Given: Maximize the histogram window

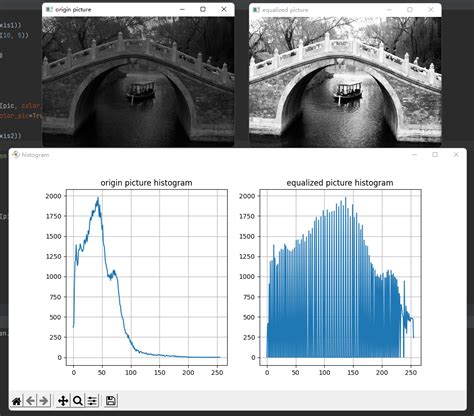Looking at the screenshot, I should point(435,154).
